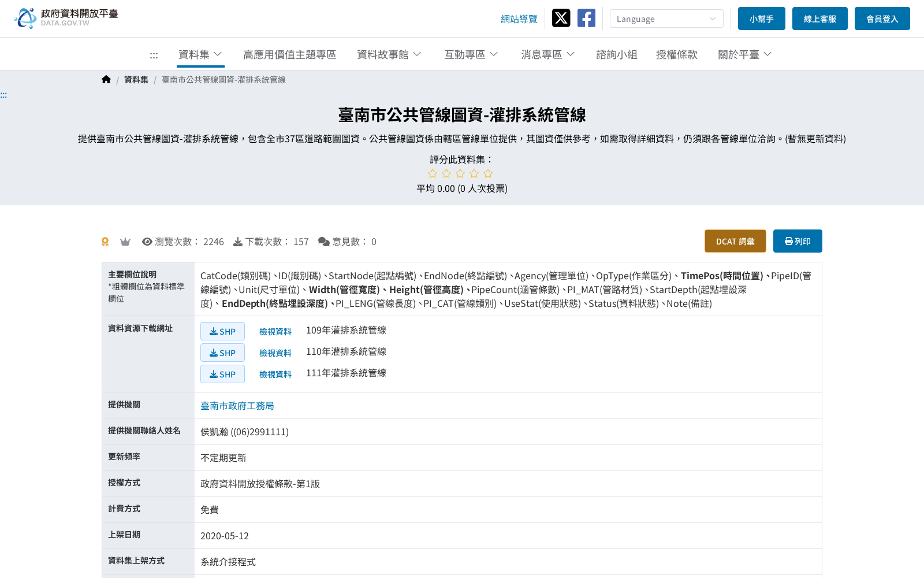924x578 pixels.
Task: Click the 免費 value
Action: pos(210,510)
